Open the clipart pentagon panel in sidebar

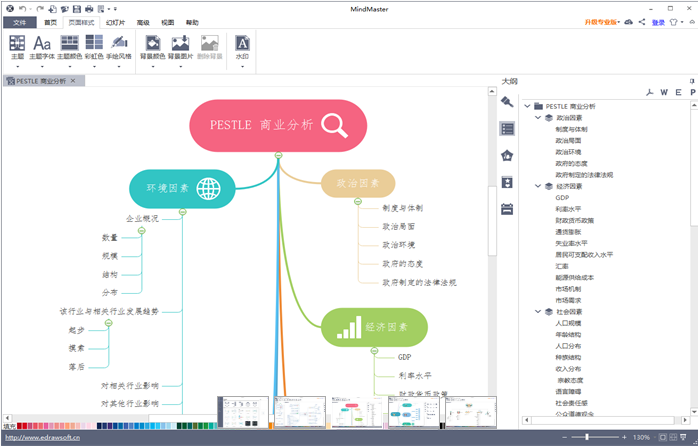click(507, 155)
